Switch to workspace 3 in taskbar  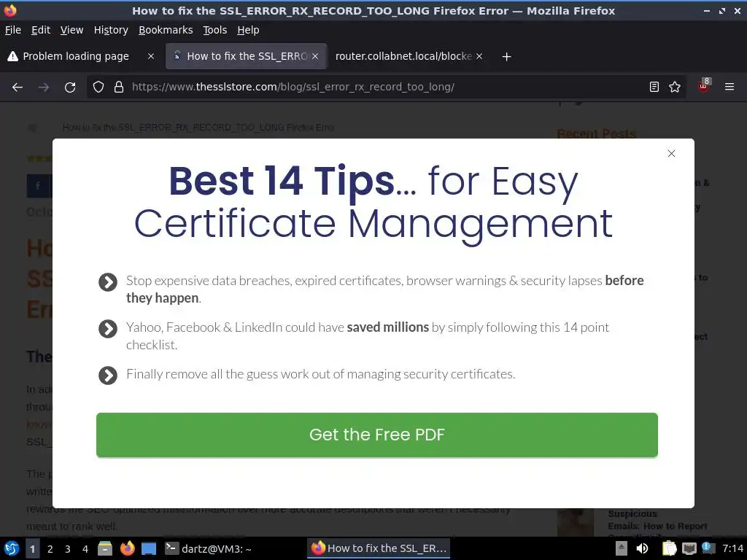[68, 549]
